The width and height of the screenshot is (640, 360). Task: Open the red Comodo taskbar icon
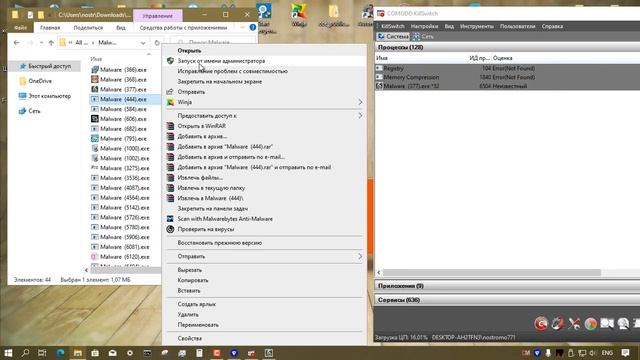217,353
